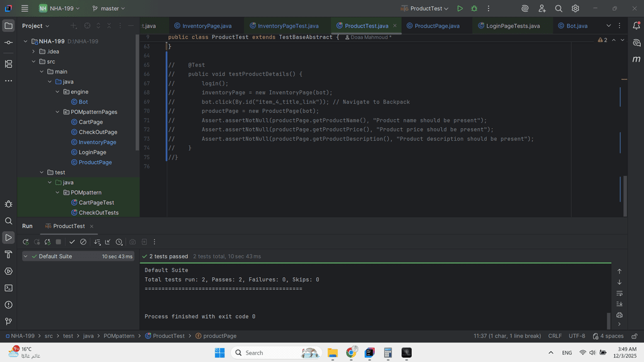Switch to the LoginPageTests.java tab
Image resolution: width=644 pixels, height=362 pixels.
[x=513, y=26]
